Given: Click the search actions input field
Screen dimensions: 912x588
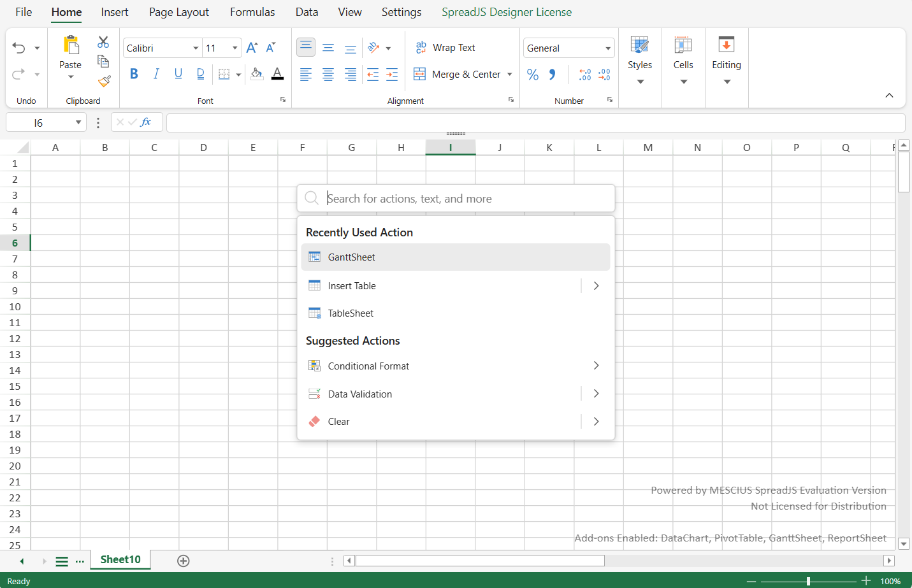Looking at the screenshot, I should point(456,198).
